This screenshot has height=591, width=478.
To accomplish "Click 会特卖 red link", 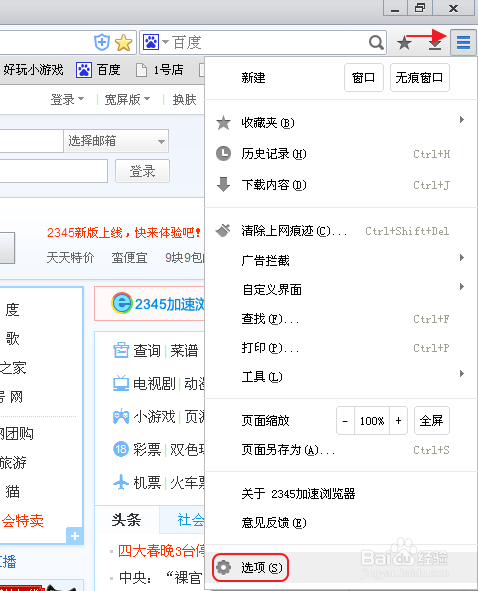I will [x=22, y=521].
